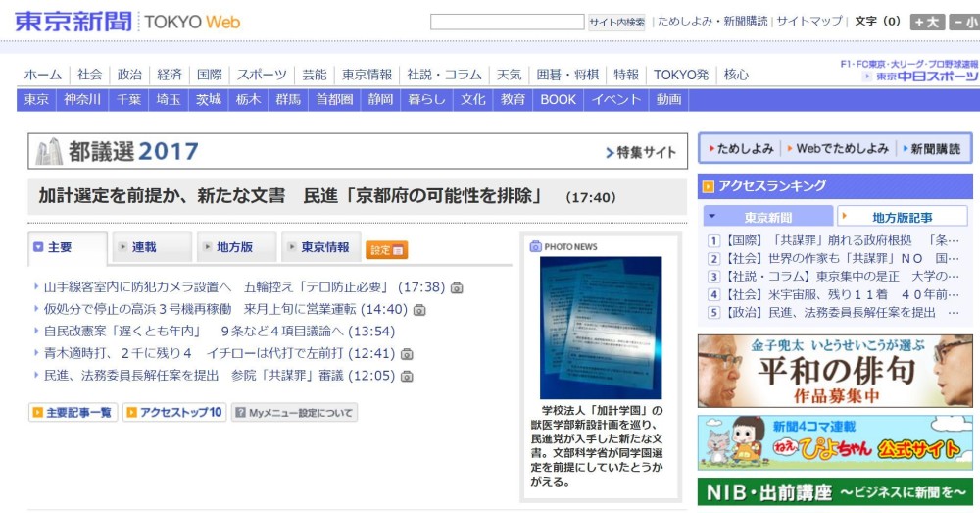Click the 東京新聞 TOKYO Web logo
The image size is (980, 513).
[127, 22]
